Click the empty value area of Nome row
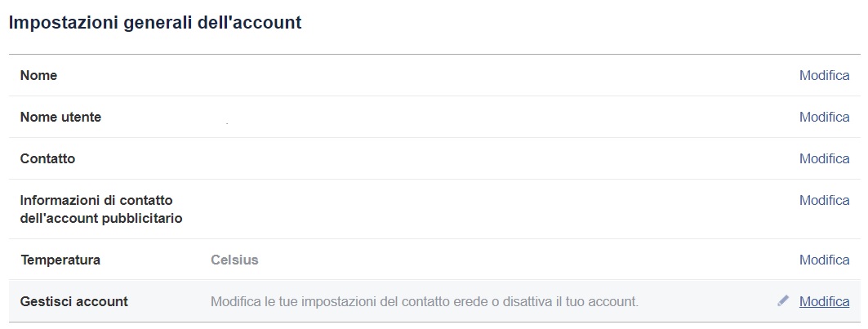The width and height of the screenshot is (868, 329). pyautogui.click(x=498, y=75)
